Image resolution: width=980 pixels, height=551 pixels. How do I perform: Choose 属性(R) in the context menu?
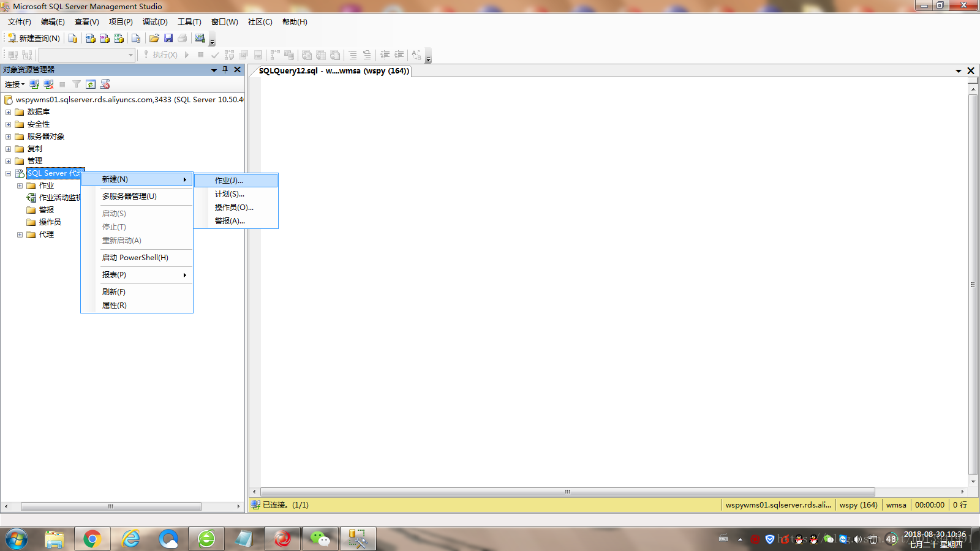tap(137, 305)
